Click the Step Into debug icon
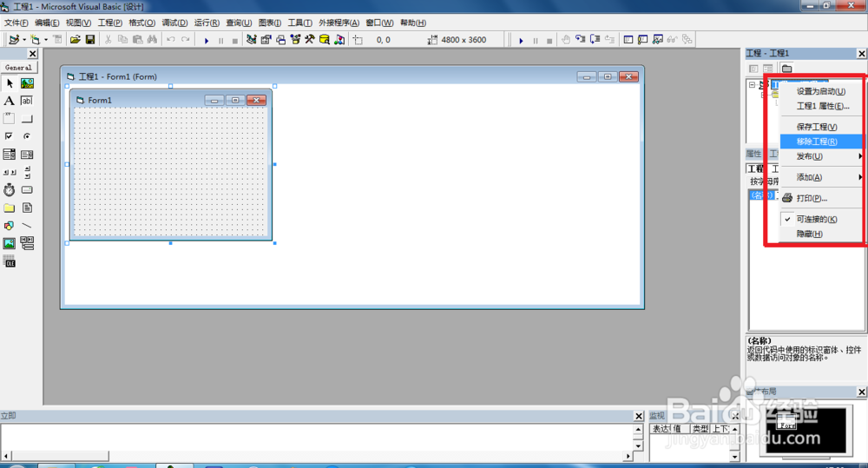The width and height of the screenshot is (868, 468). pyautogui.click(x=580, y=39)
